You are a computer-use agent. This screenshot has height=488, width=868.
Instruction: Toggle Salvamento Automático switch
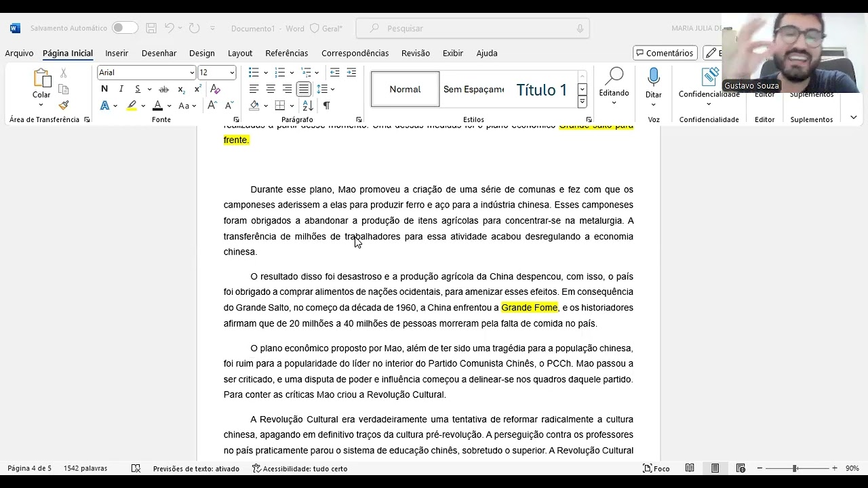pyautogui.click(x=125, y=28)
